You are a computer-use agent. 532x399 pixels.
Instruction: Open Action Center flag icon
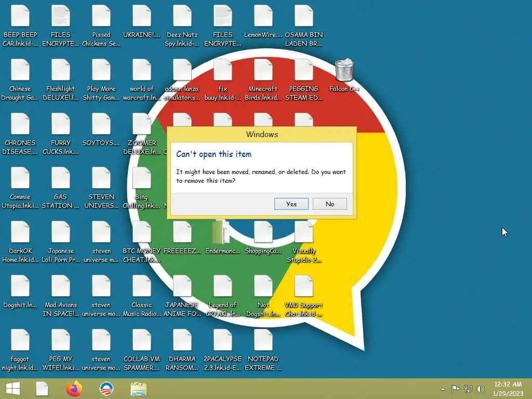click(x=455, y=389)
